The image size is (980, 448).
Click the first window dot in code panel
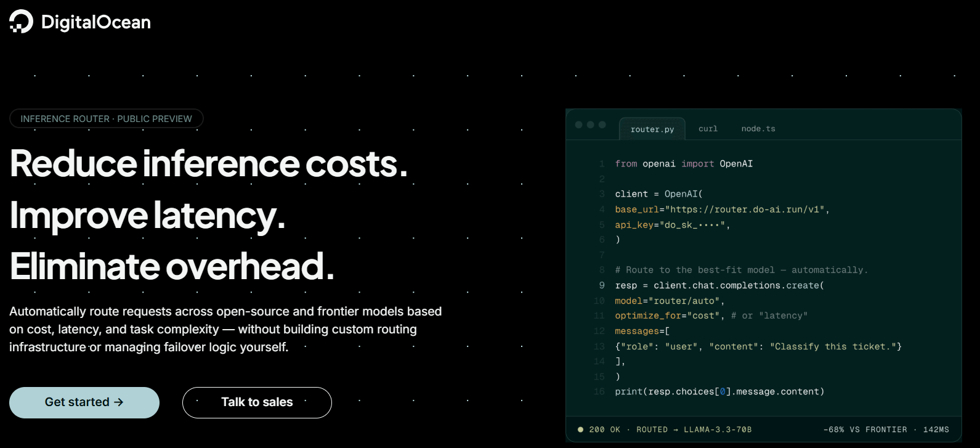(x=578, y=124)
